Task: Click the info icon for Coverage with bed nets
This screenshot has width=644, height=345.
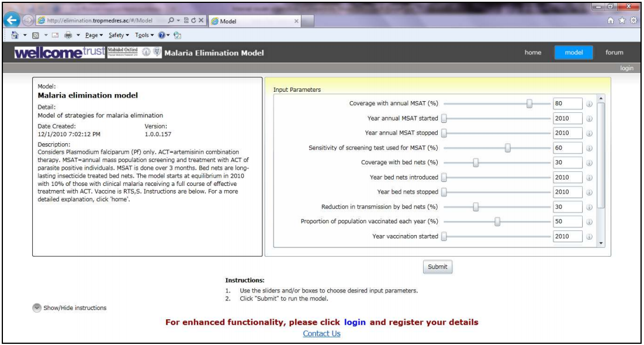Action: pyautogui.click(x=589, y=163)
